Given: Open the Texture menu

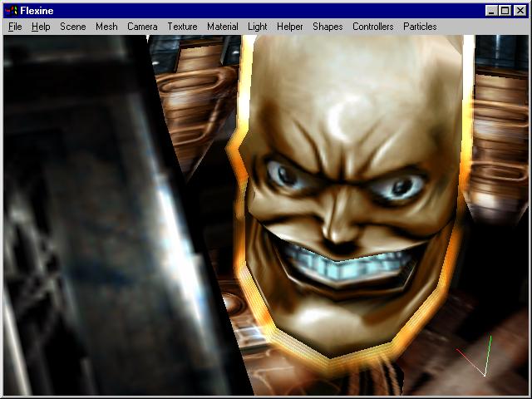Looking at the screenshot, I should [182, 27].
